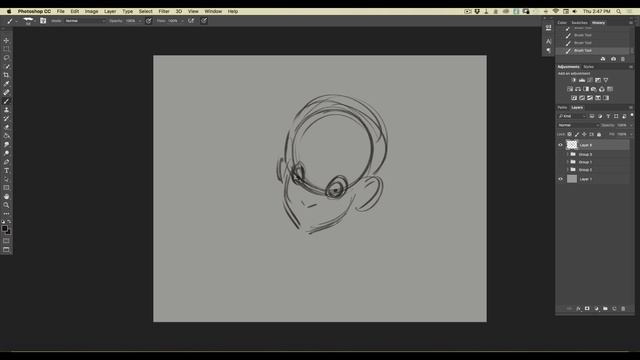Toggle layer filtering on/off switch
This screenshot has width=640, height=360.
[631, 116]
